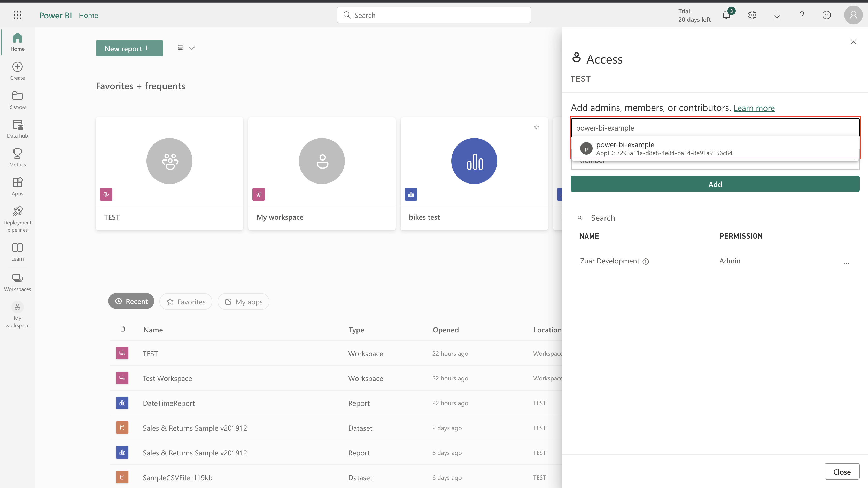Open the TEST workspace card

[169, 174]
